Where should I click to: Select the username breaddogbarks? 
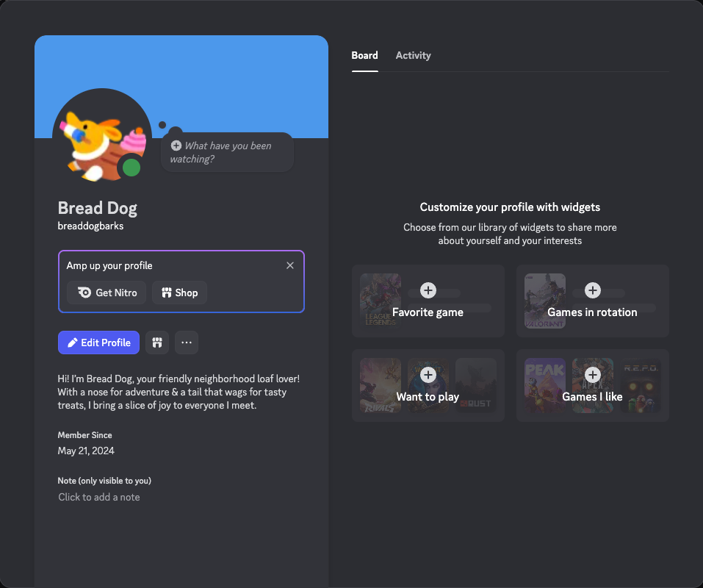click(x=90, y=226)
